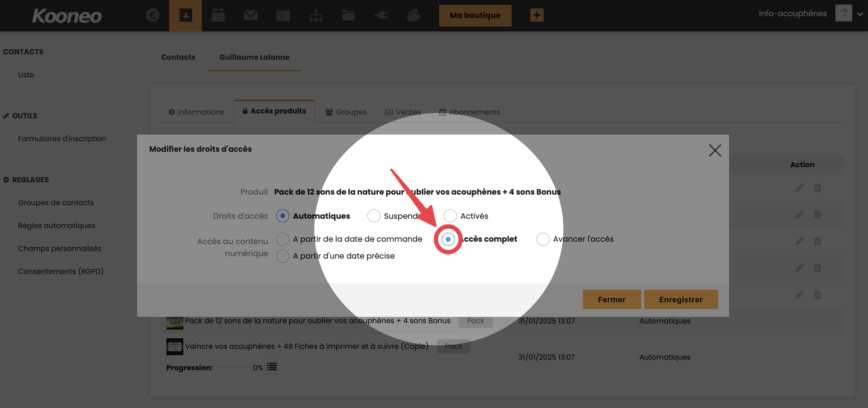Screen dimensions: 868x408
Task: Switch to the Abonnements tab
Action: coord(469,112)
